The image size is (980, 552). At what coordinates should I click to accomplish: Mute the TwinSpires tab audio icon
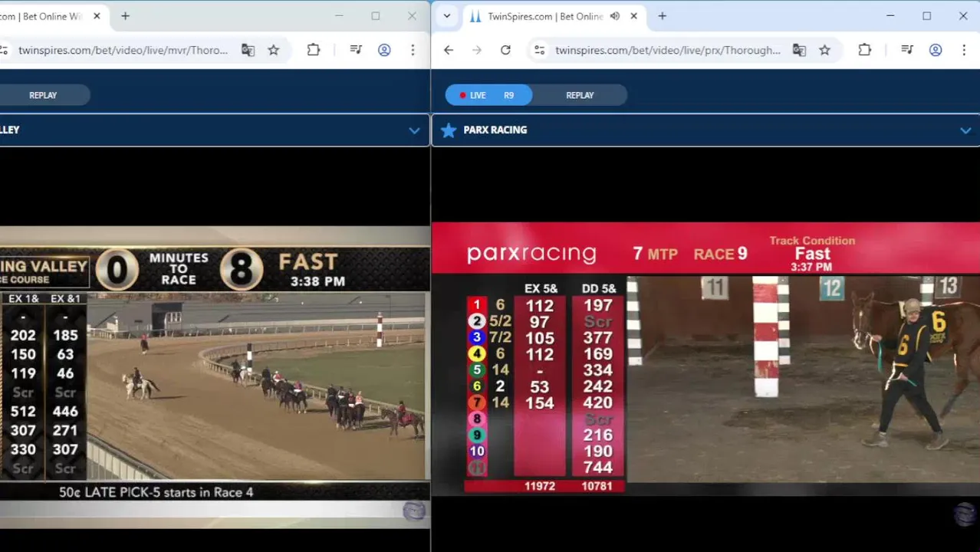coord(615,16)
